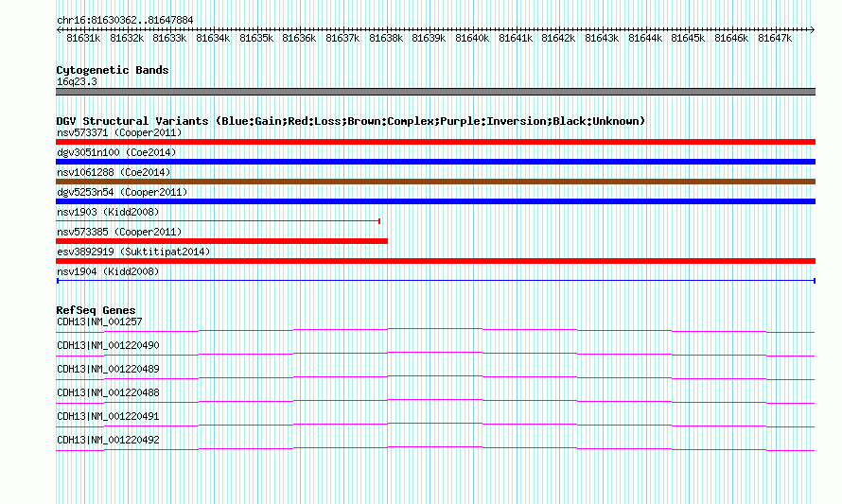842x504 pixels.
Task: Open the nsv1903 (Kidd2008) variant label
Action: pos(108,212)
